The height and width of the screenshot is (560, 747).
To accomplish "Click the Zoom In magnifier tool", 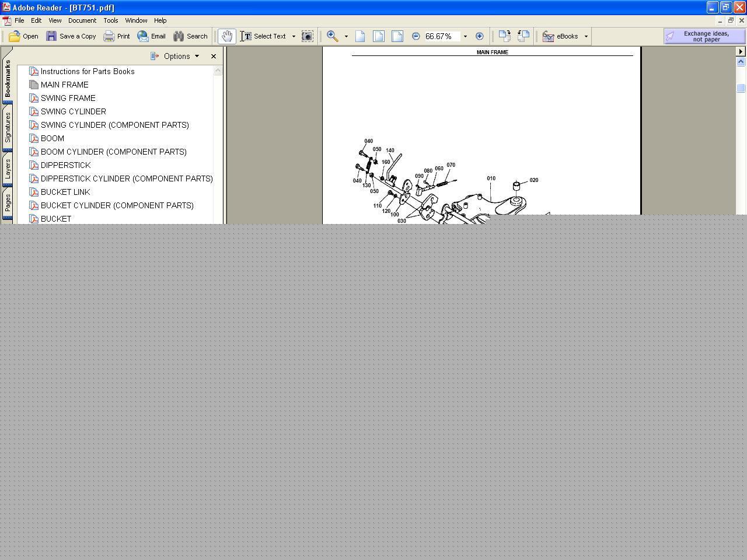I will pos(333,36).
